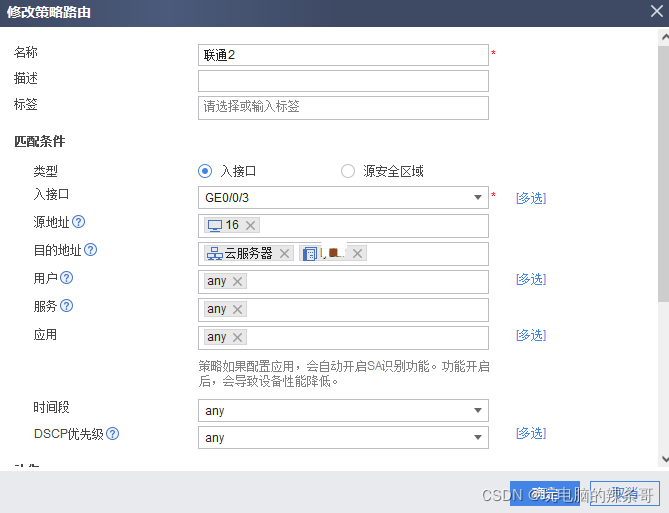669x513 pixels.
Task: Click 多选 link next to 入接口
Action: [x=531, y=198]
